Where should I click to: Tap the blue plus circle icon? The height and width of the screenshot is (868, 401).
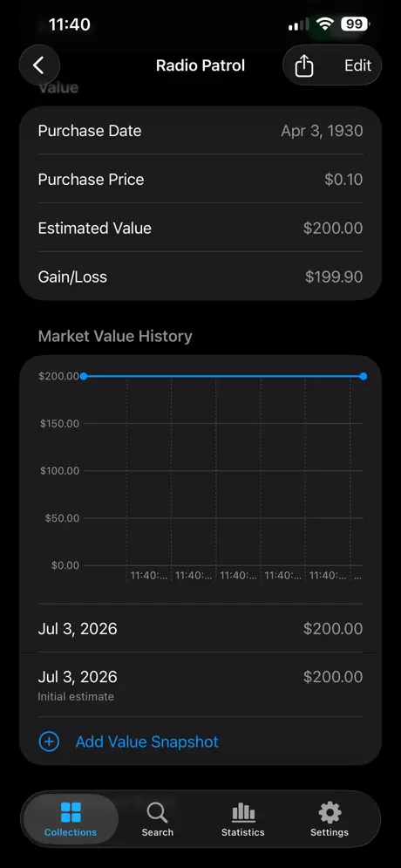point(49,742)
